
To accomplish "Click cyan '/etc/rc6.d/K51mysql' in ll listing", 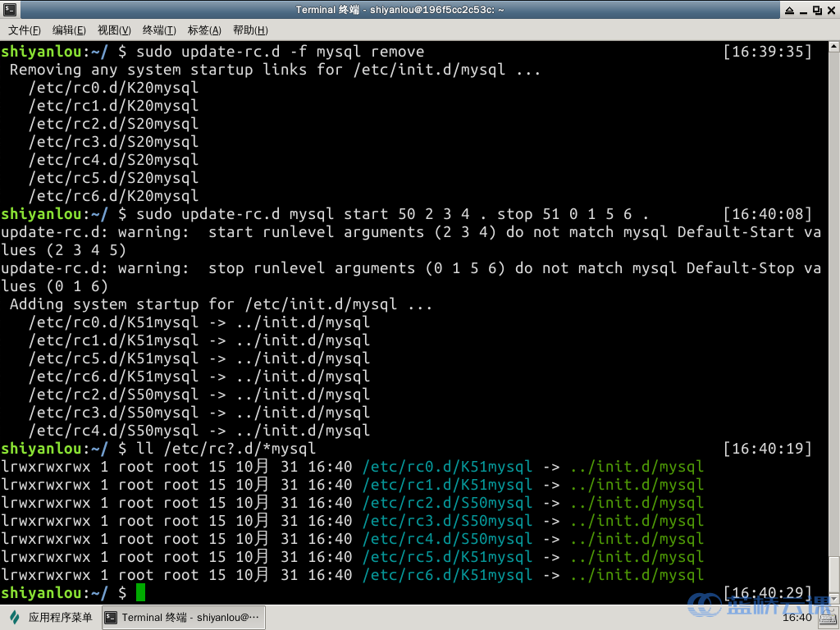I will pos(447,575).
